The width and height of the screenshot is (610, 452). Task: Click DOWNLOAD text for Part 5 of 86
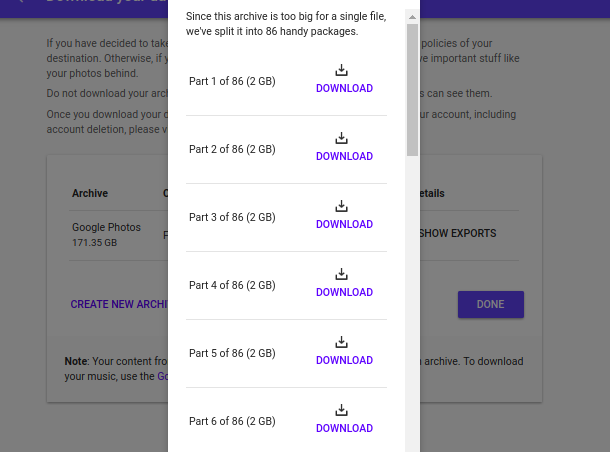pyautogui.click(x=344, y=360)
